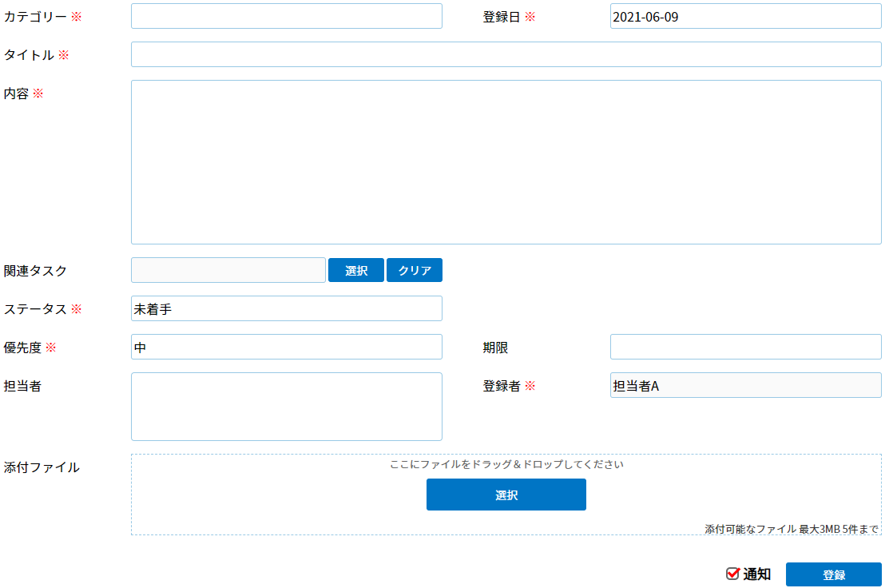Screen dimensions: 885x588
Task: Expand the 優先度 dropdown showing 中
Action: tap(286, 347)
